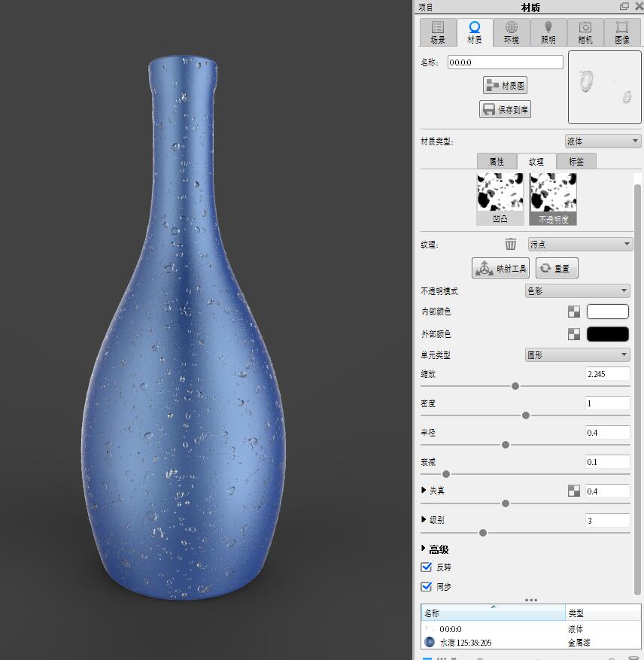The width and height of the screenshot is (644, 660).
Task: Click the 失真 slider handle
Action: (506, 503)
